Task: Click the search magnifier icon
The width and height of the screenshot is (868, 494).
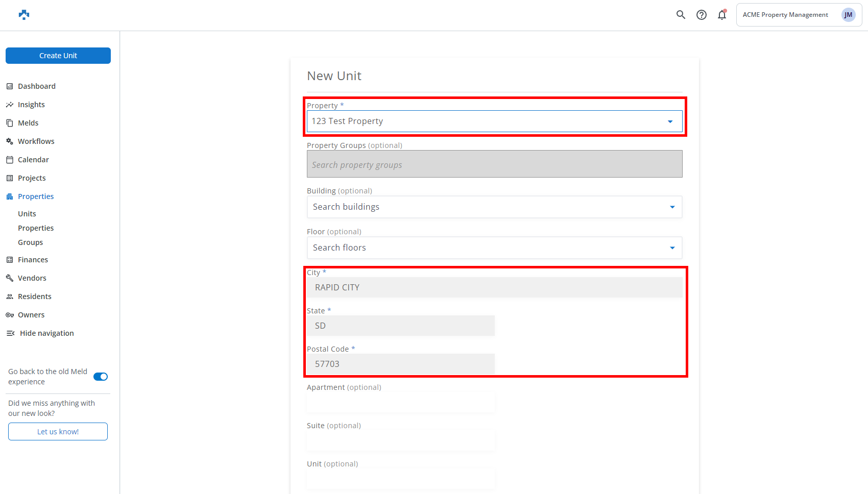Action: pos(681,15)
